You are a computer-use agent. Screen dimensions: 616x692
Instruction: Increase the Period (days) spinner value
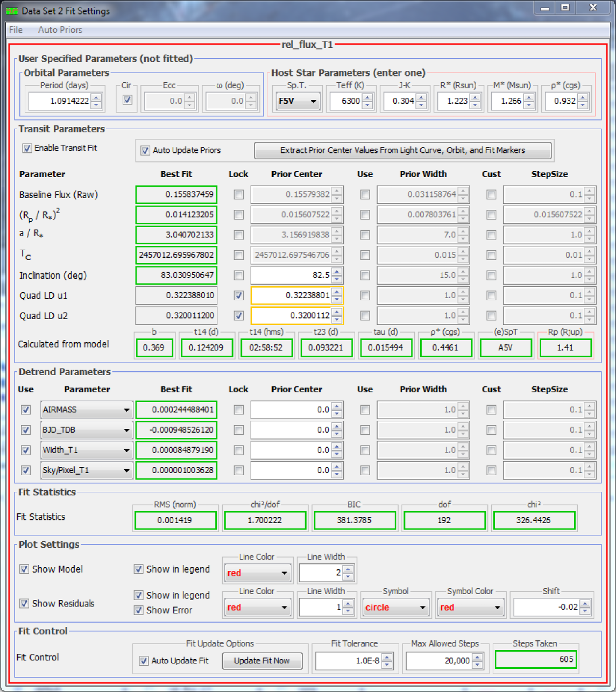pos(96,97)
